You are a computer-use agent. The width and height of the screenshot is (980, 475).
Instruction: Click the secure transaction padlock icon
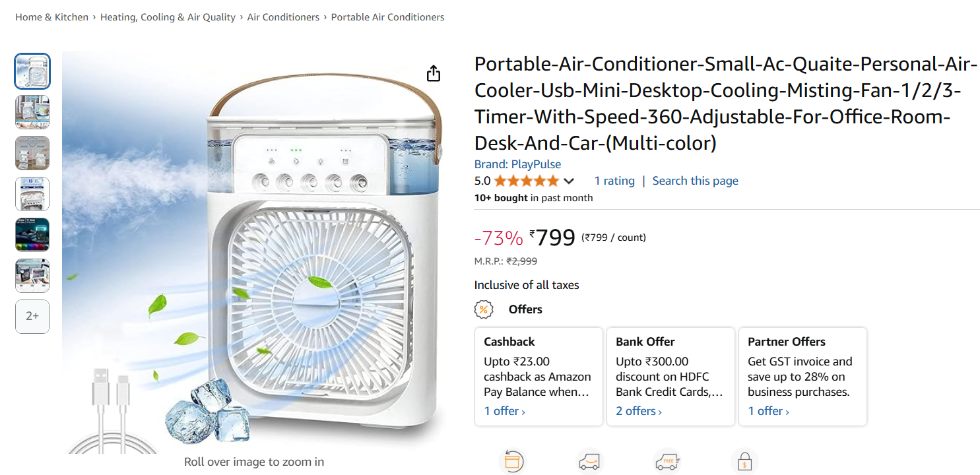744,462
